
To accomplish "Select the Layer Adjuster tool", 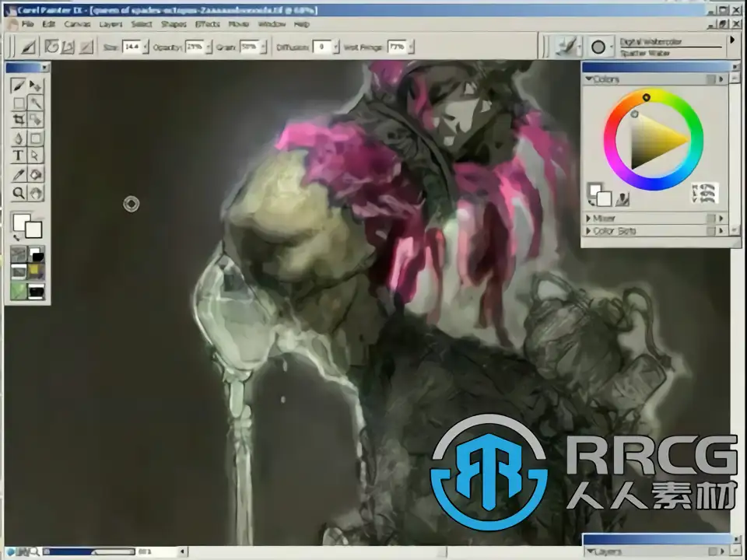I will click(x=35, y=86).
